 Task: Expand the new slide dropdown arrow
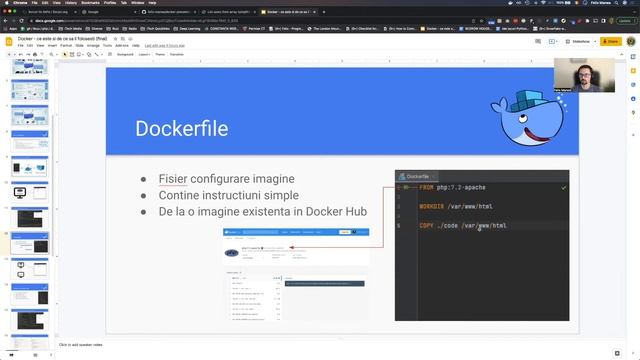tap(15, 54)
